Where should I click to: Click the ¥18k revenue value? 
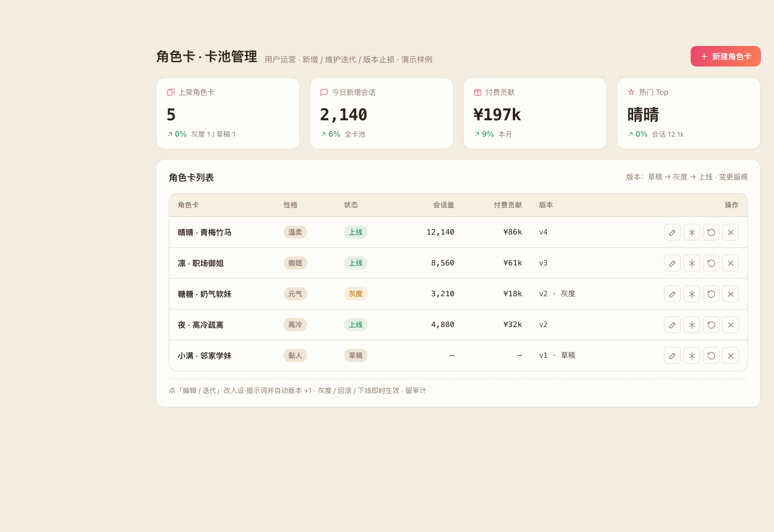click(x=513, y=294)
